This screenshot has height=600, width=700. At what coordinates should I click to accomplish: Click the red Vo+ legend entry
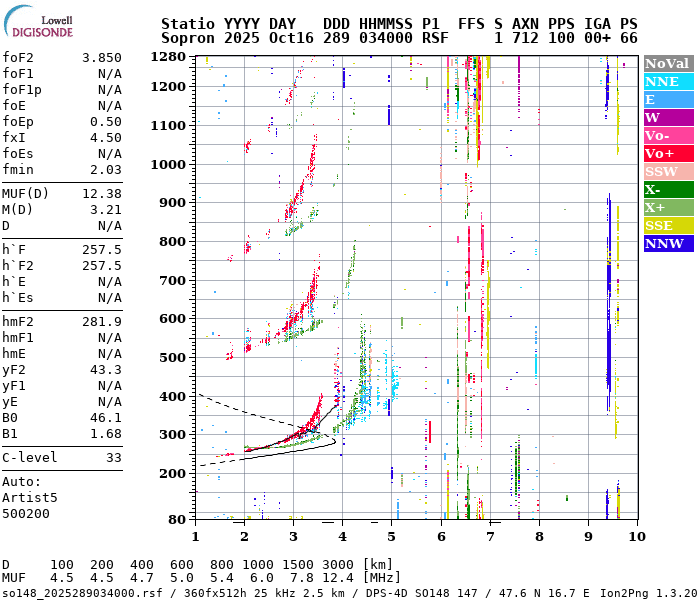tap(668, 153)
